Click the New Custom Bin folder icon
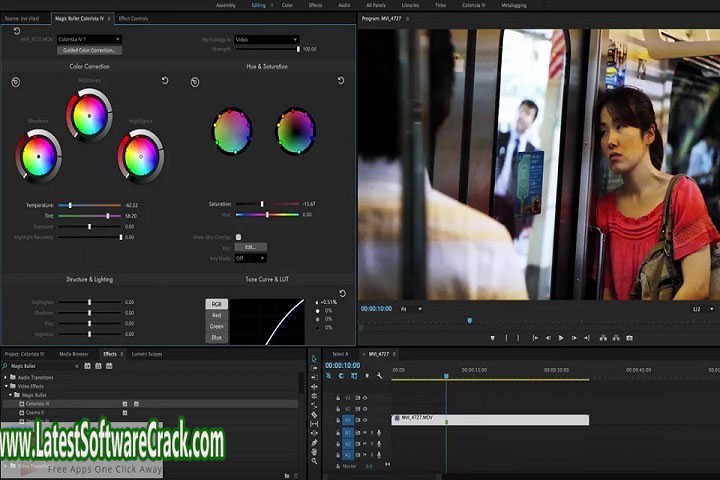The image size is (720, 480). pos(287,475)
